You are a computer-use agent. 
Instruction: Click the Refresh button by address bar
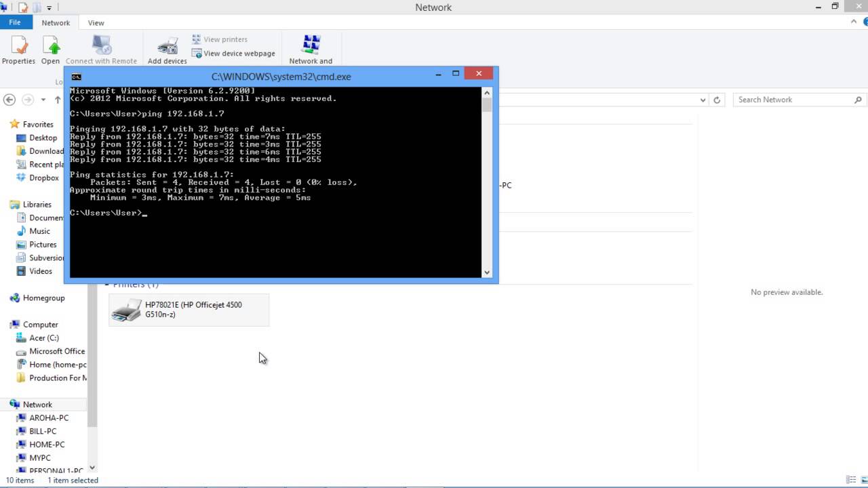pyautogui.click(x=717, y=100)
